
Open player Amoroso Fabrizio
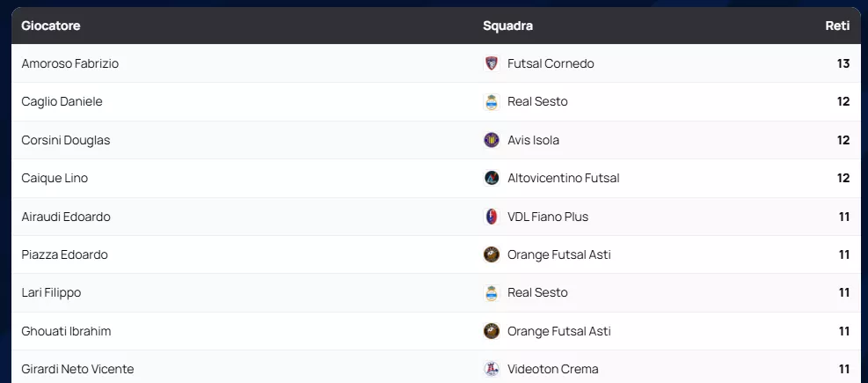pos(70,63)
